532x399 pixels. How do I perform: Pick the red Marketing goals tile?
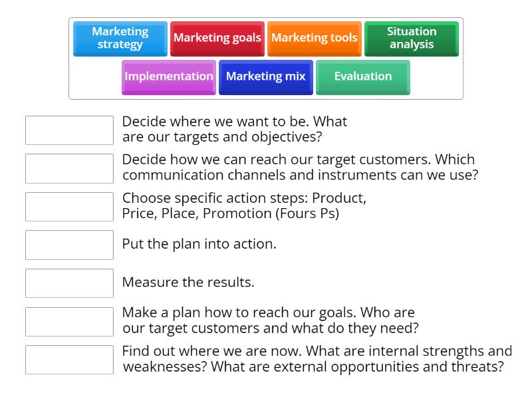[217, 38]
